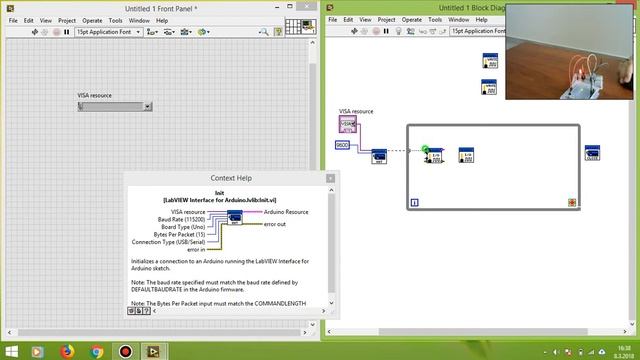Click the while loop iteration terminal
The width and height of the screenshot is (640, 360).
pyautogui.click(x=414, y=202)
